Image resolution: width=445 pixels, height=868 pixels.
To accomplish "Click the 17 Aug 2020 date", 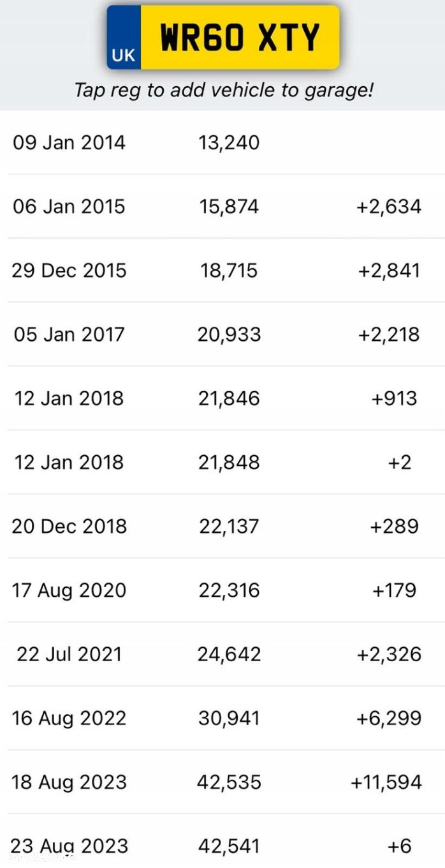I will click(69, 590).
